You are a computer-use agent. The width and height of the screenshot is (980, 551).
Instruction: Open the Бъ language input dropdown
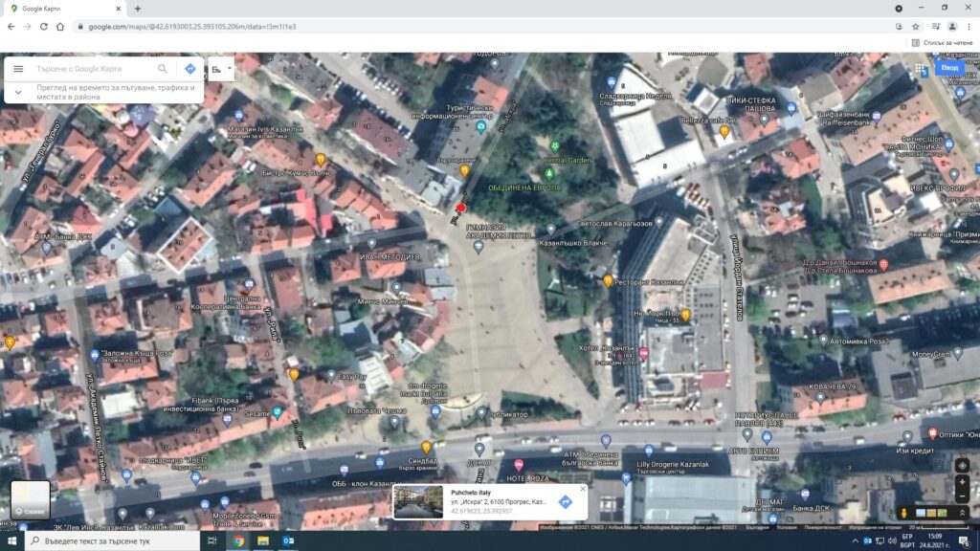point(221,69)
